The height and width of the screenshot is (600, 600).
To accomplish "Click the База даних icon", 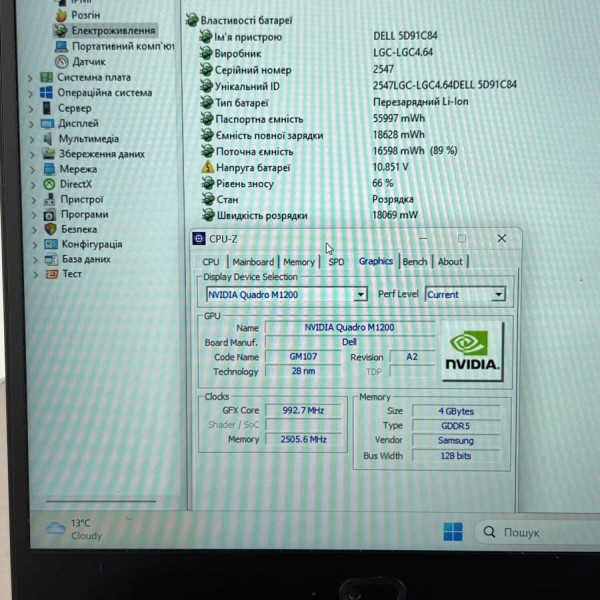I will [x=51, y=259].
